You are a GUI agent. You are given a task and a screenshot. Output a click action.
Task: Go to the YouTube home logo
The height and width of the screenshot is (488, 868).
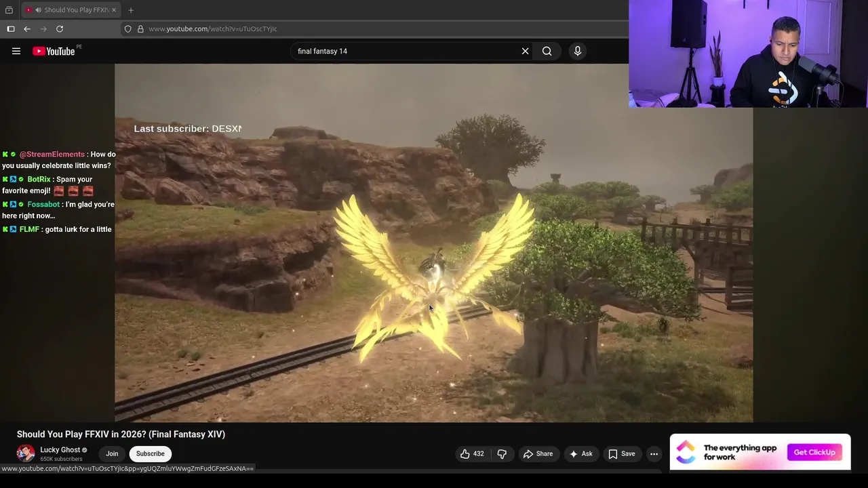coord(54,51)
